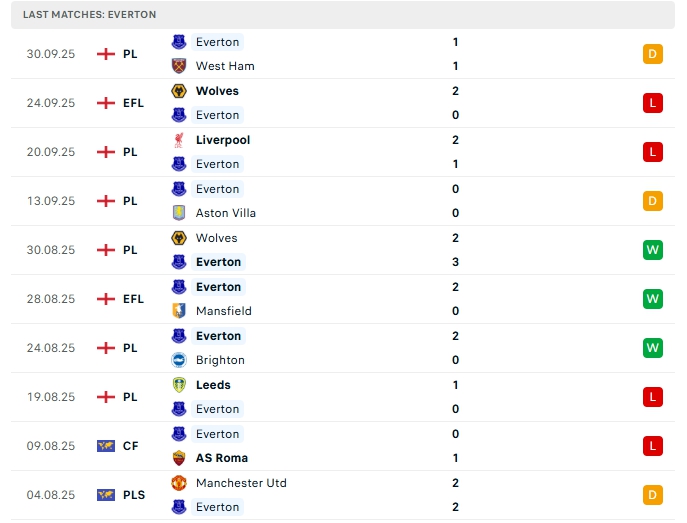
Task: Select the AS Roma team name
Action: coord(222,458)
